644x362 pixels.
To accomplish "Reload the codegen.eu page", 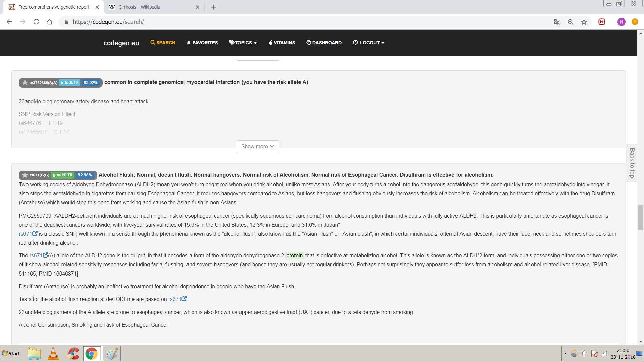I will click(x=36, y=22).
